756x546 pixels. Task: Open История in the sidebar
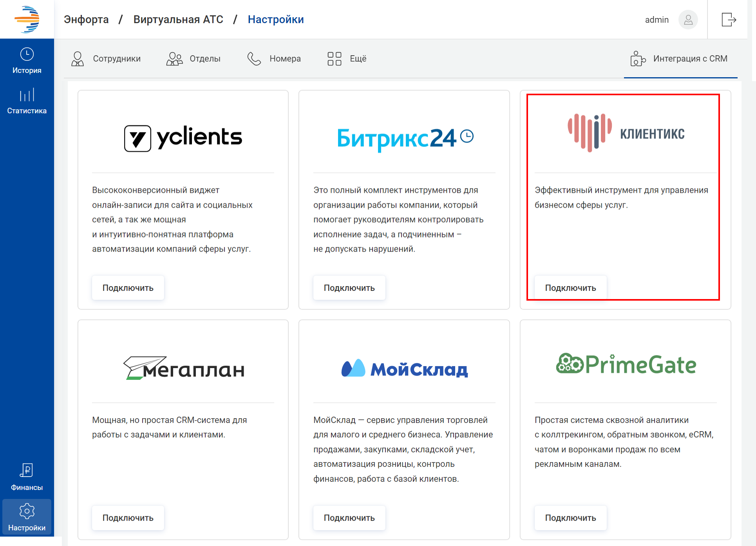click(x=27, y=61)
